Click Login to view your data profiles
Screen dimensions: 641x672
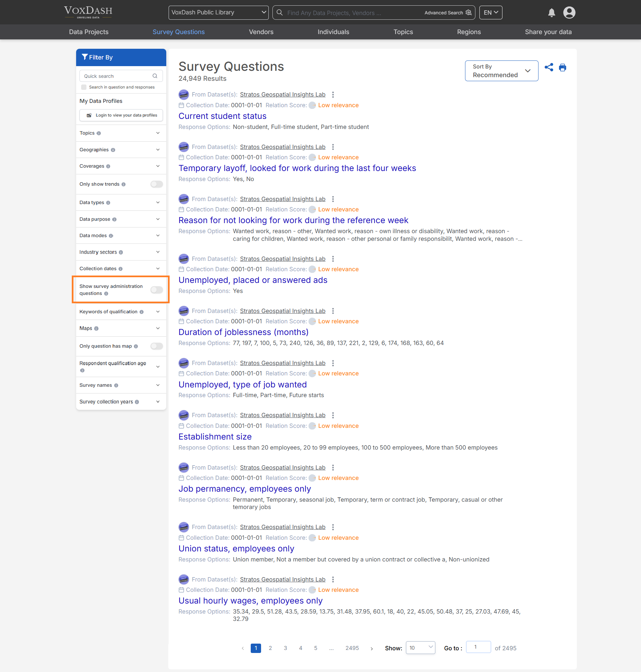tap(121, 115)
